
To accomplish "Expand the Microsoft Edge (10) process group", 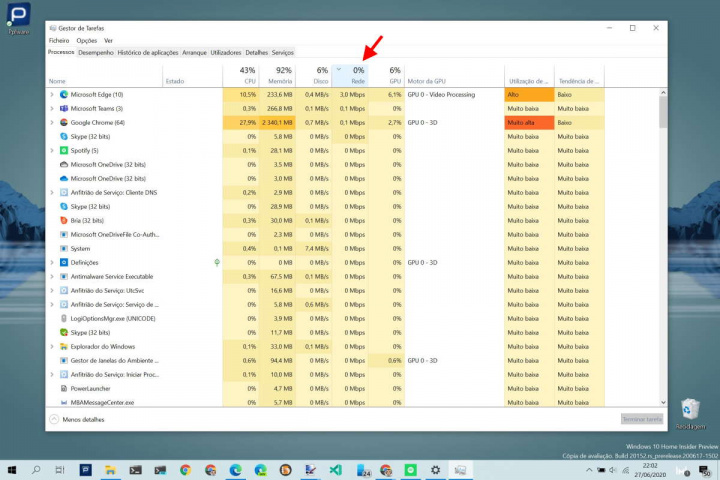I will click(52, 94).
